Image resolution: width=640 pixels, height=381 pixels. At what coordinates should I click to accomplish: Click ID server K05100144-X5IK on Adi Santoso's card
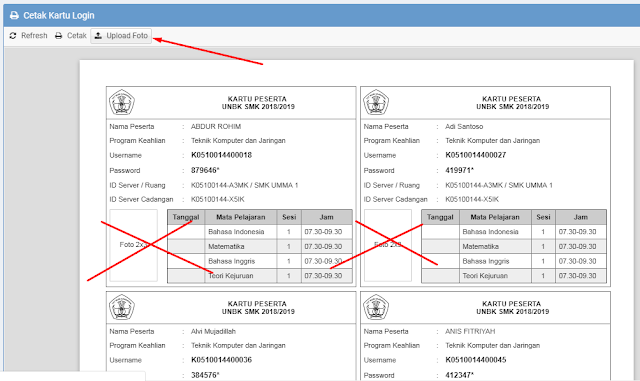[472, 199]
